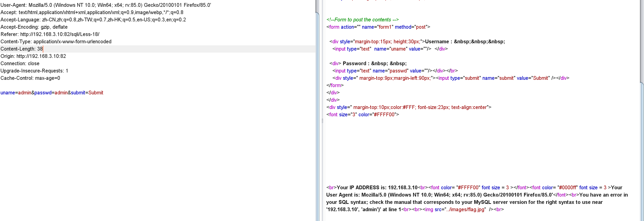644x221 pixels.
Task: Click the Username div line in response
Action: click(x=417, y=42)
